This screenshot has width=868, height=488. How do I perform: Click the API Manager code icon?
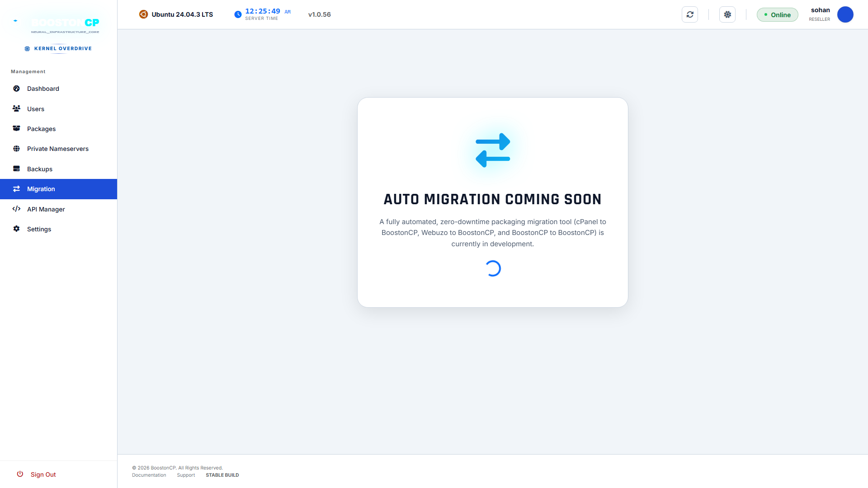coord(16,209)
